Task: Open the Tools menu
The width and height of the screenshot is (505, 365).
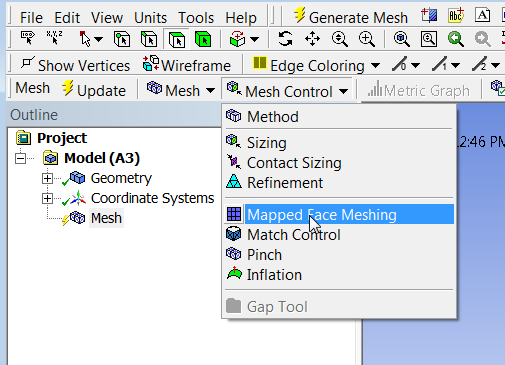Action: (196, 18)
